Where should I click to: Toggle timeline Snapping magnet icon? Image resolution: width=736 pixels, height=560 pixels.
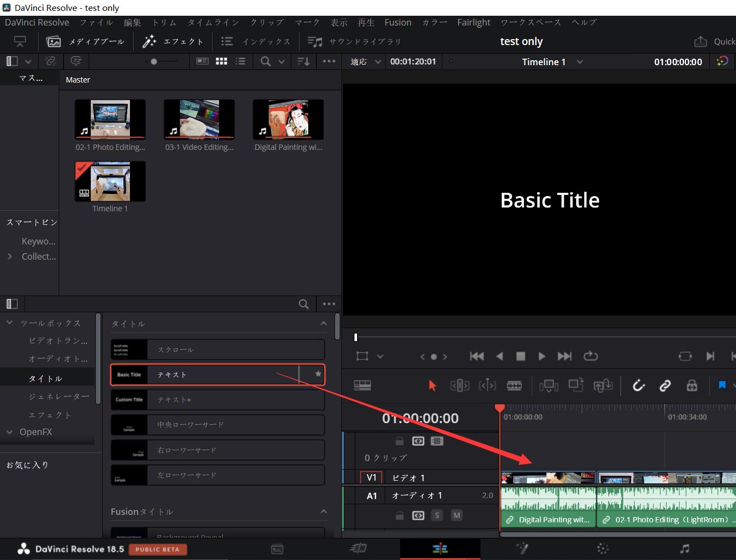639,386
